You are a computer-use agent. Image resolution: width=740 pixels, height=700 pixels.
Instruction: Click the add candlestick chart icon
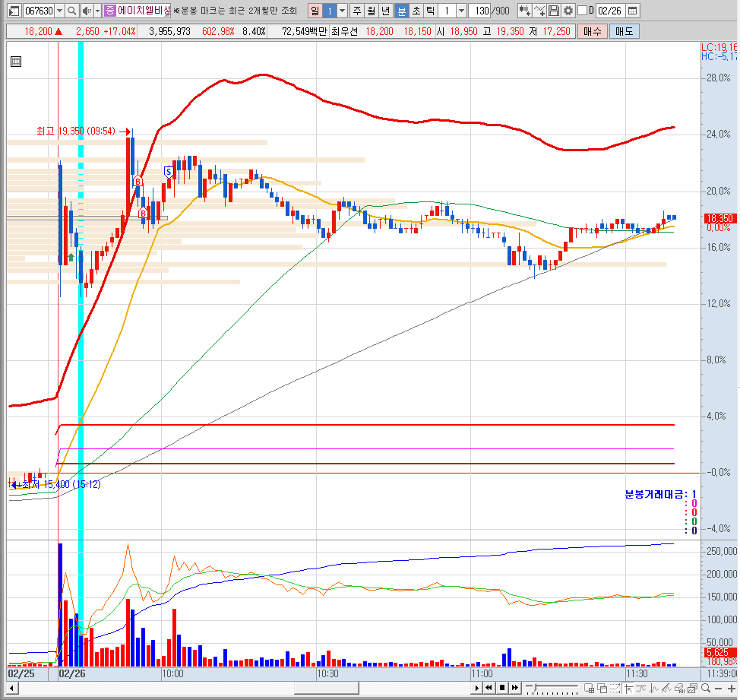pyautogui.click(x=524, y=11)
